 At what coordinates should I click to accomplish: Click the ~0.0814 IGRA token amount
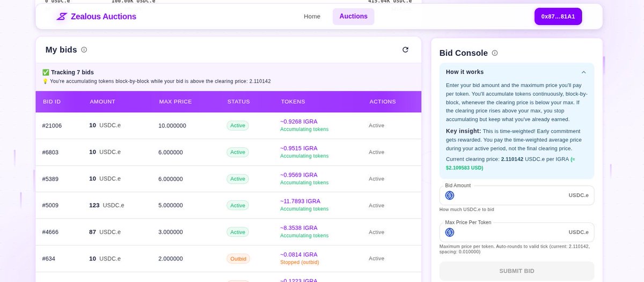point(299,255)
